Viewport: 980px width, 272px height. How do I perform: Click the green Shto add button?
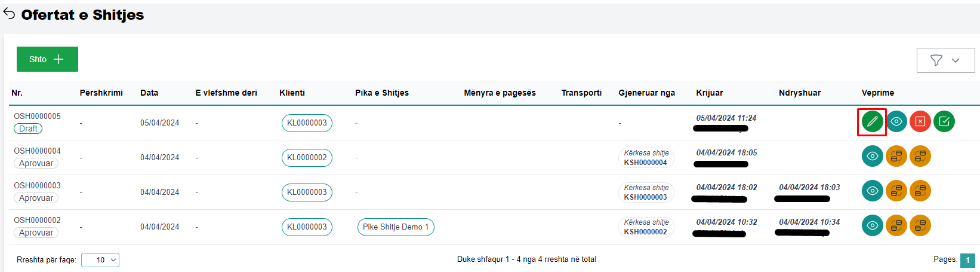[47, 59]
